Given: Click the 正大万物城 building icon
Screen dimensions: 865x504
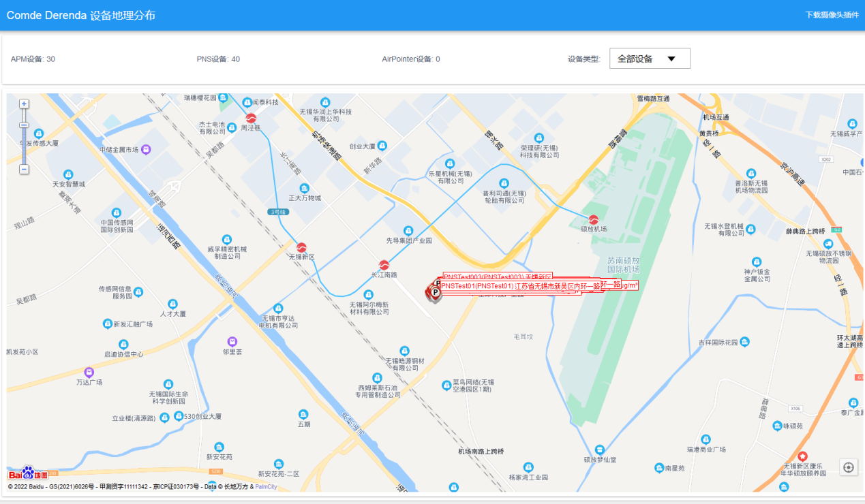Looking at the screenshot, I should [x=304, y=188].
